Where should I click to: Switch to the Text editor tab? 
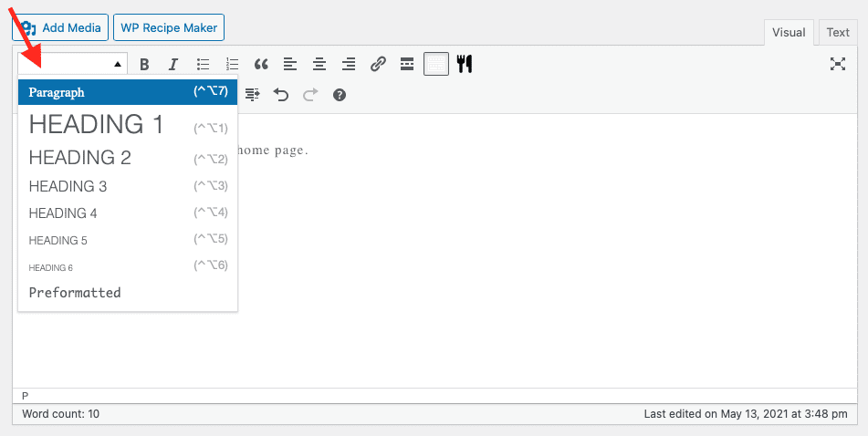pyautogui.click(x=837, y=32)
